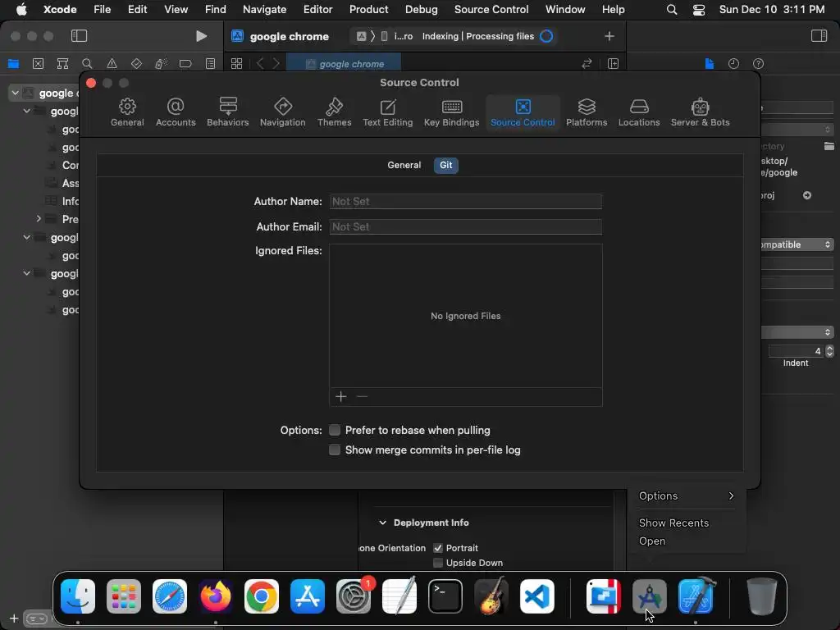
Task: Click the Author Email field
Action: [466, 226]
